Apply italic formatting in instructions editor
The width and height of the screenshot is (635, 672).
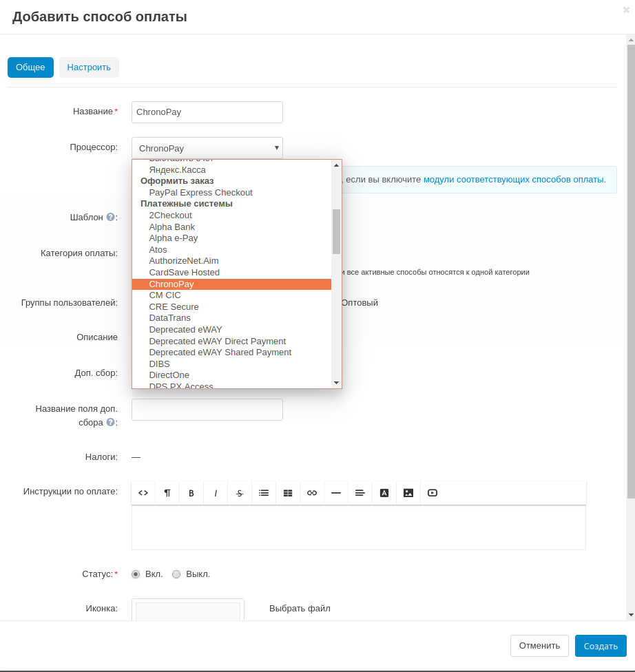(216, 493)
